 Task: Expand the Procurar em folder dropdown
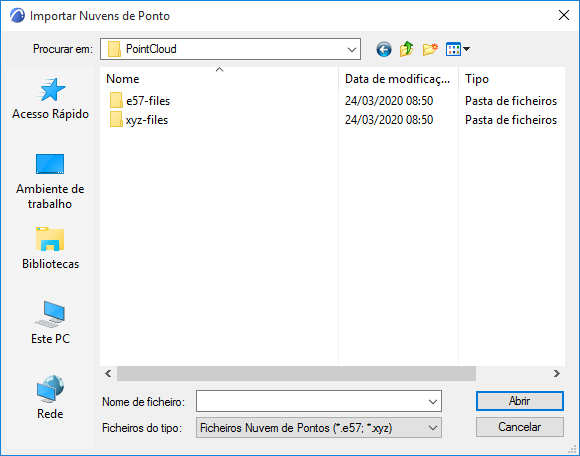coord(352,49)
